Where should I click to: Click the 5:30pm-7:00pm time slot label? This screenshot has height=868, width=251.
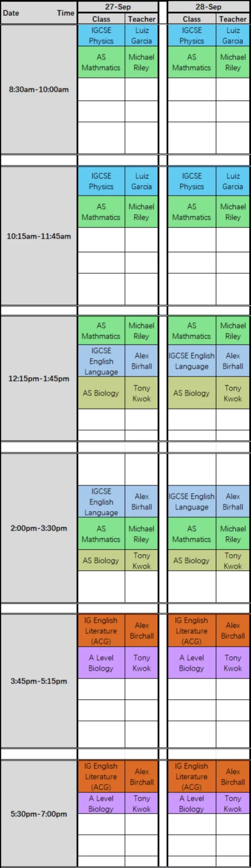(x=39, y=814)
